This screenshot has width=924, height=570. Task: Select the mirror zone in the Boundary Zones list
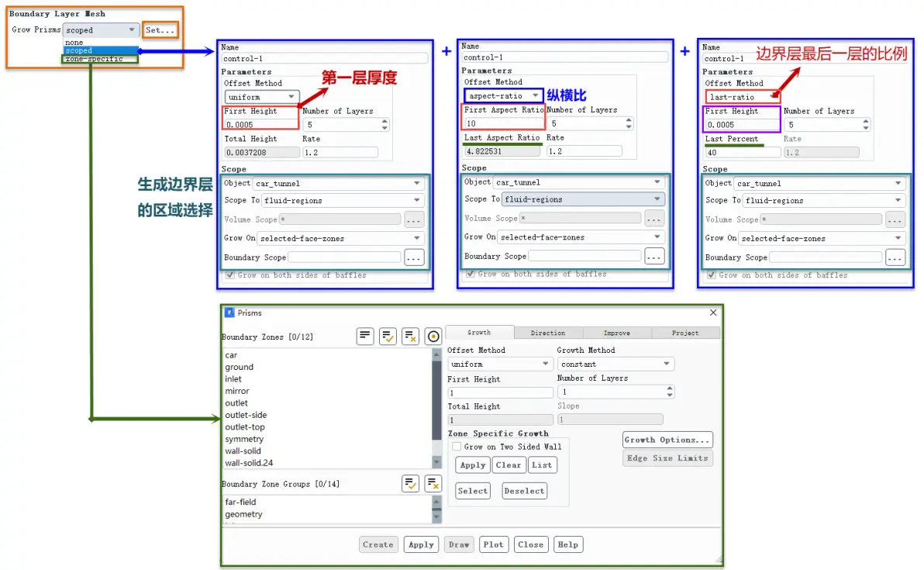pos(237,391)
